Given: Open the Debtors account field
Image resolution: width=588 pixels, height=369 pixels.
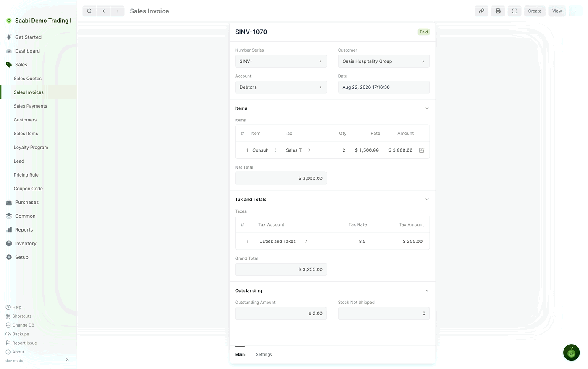Looking at the screenshot, I should (x=281, y=87).
